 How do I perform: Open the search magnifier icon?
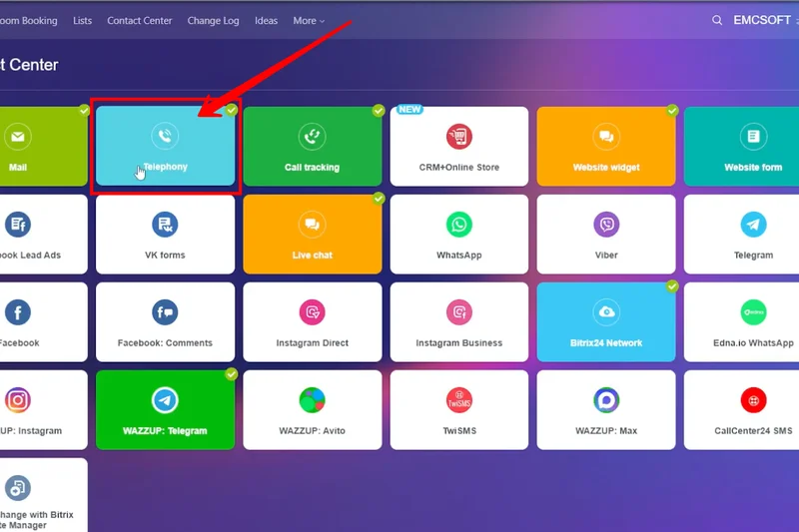coord(717,20)
